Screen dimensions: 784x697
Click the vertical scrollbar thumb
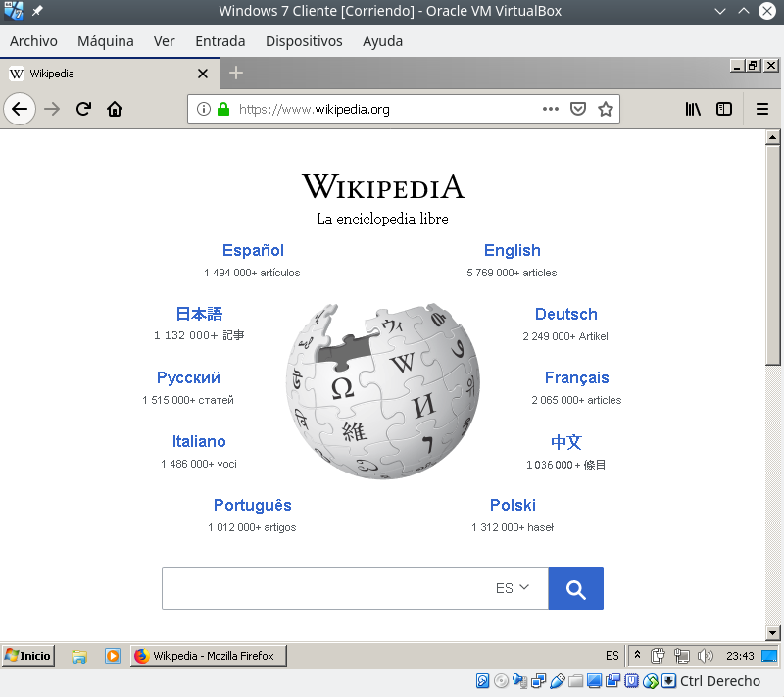[772, 256]
